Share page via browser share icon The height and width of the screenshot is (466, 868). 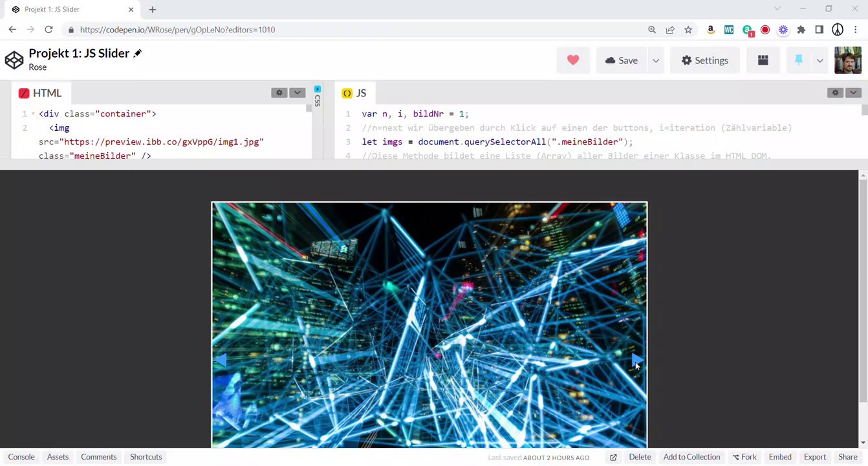pyautogui.click(x=670, y=30)
